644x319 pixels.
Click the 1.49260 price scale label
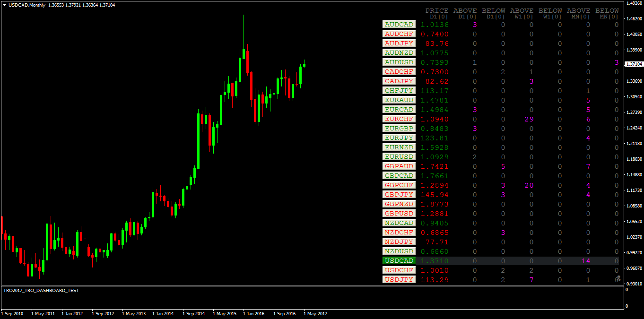(635, 3)
